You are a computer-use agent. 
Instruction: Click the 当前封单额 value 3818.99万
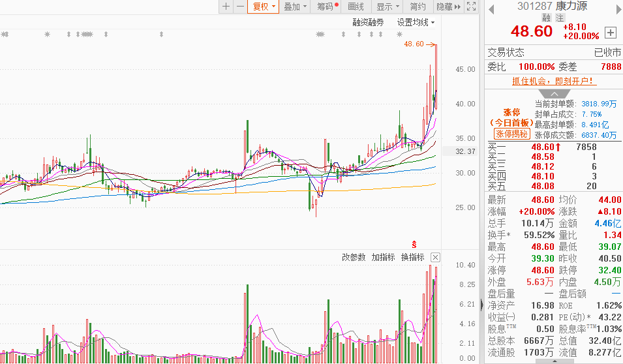(599, 104)
